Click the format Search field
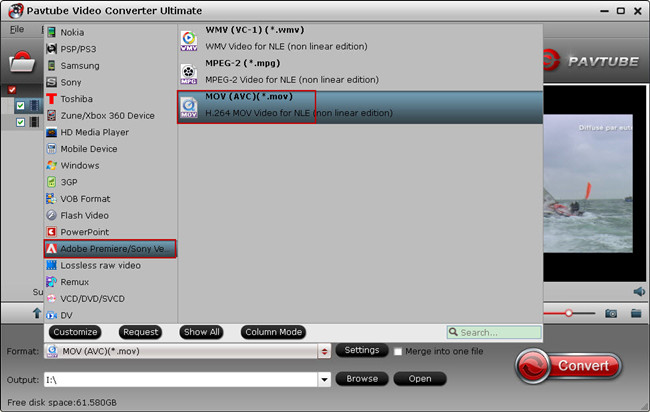 [x=494, y=332]
